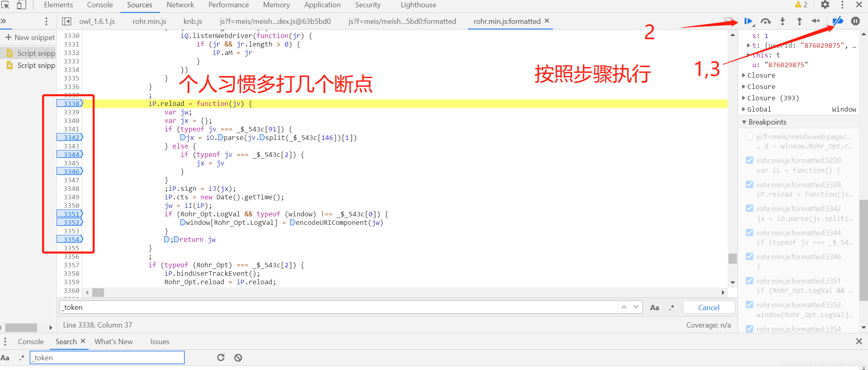Close the bottom drawer
The width and height of the screenshot is (868, 370).
859,342
